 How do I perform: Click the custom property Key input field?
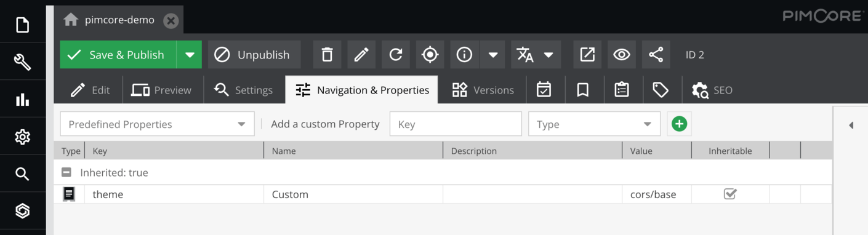pos(456,124)
